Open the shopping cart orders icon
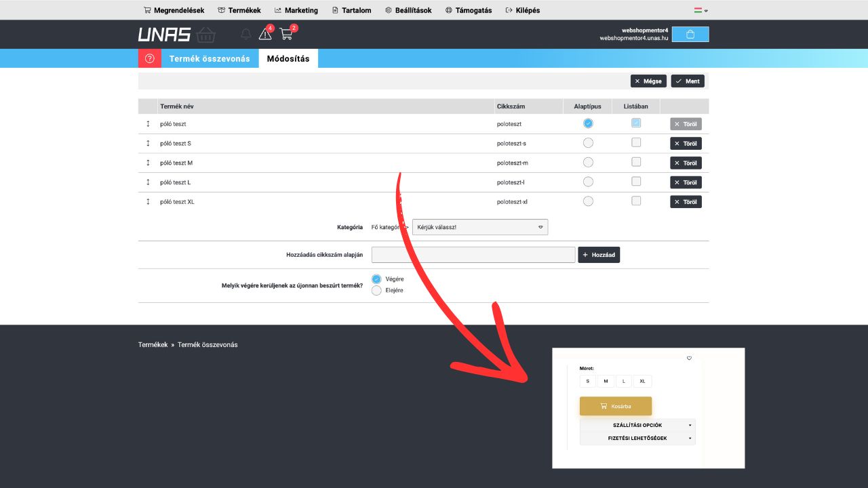This screenshot has width=868, height=488. pyautogui.click(x=286, y=34)
